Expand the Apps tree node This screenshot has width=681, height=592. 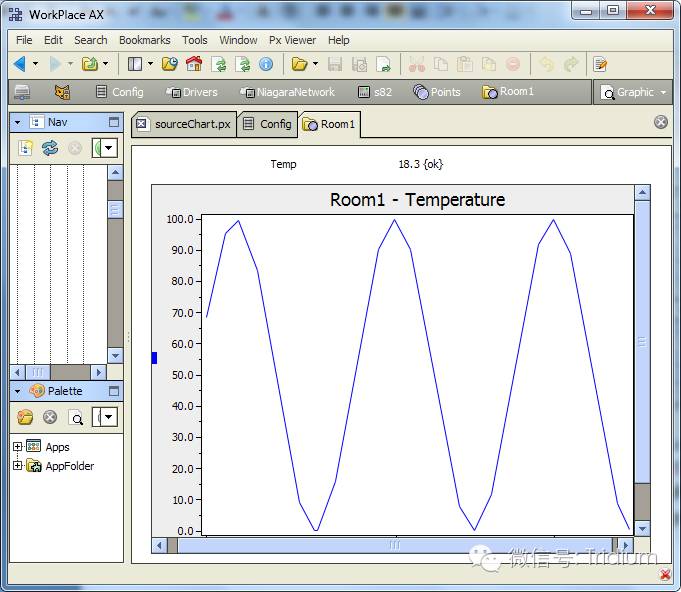click(x=17, y=446)
